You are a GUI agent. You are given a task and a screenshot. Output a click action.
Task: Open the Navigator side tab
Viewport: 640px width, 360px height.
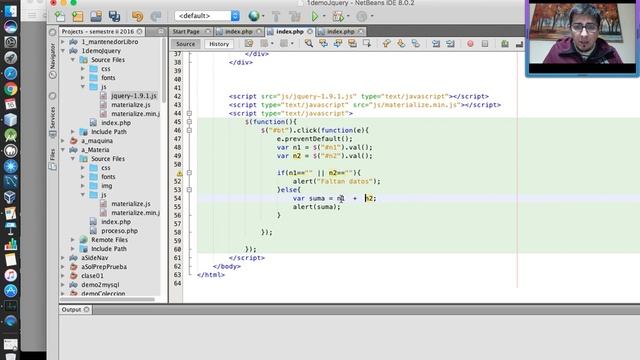tap(52, 60)
